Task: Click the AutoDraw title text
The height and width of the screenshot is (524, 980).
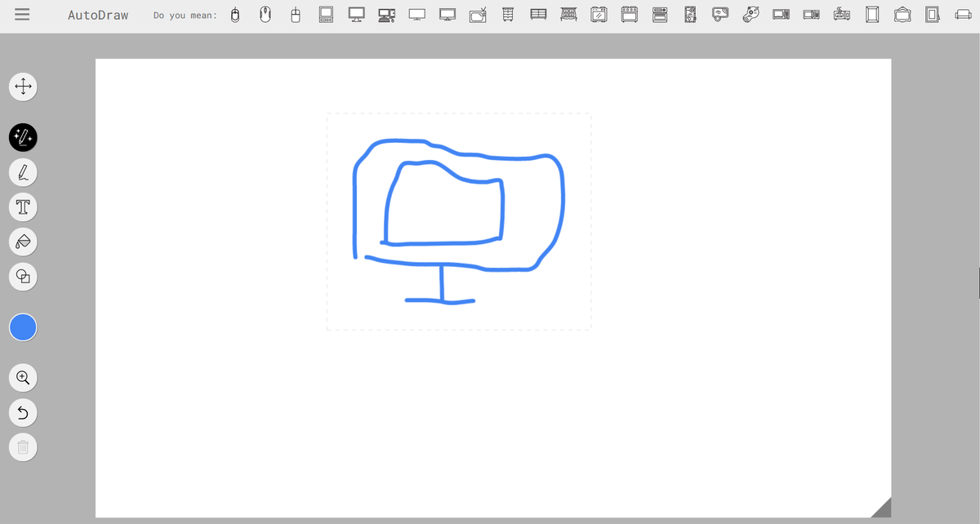Action: tap(98, 16)
